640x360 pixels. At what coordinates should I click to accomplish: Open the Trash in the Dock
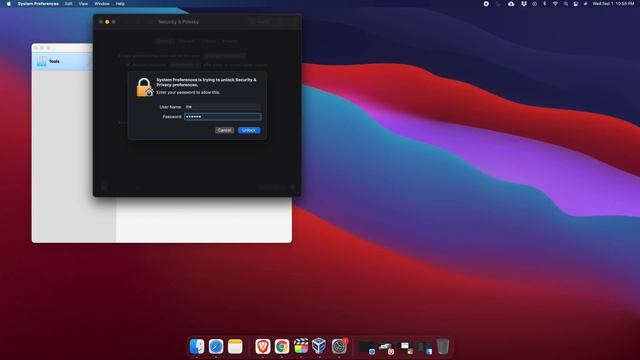tap(442, 347)
